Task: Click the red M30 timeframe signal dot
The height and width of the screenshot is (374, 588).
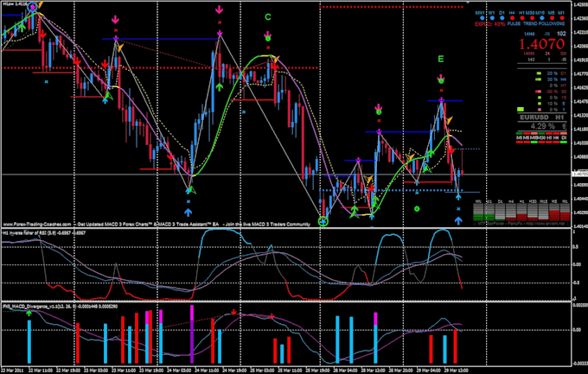Action: (x=532, y=18)
